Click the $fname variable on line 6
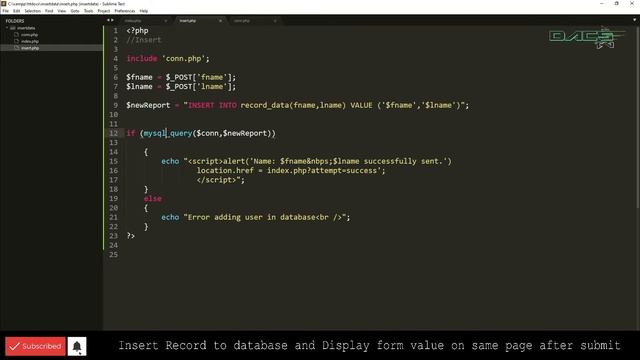Screen dimensions: 640x360 coord(139,77)
